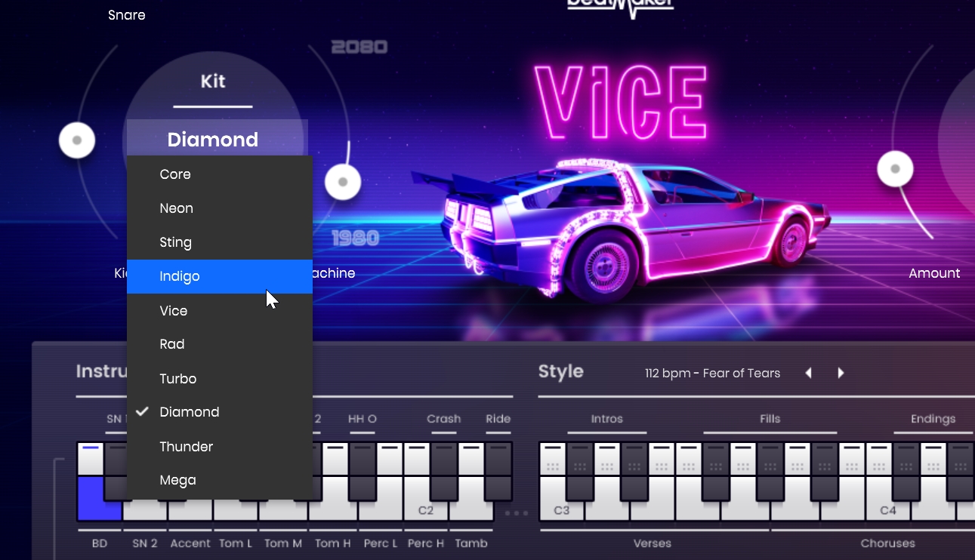This screenshot has height=560, width=975.
Task: Click the SN 2 label
Action: 144,543
